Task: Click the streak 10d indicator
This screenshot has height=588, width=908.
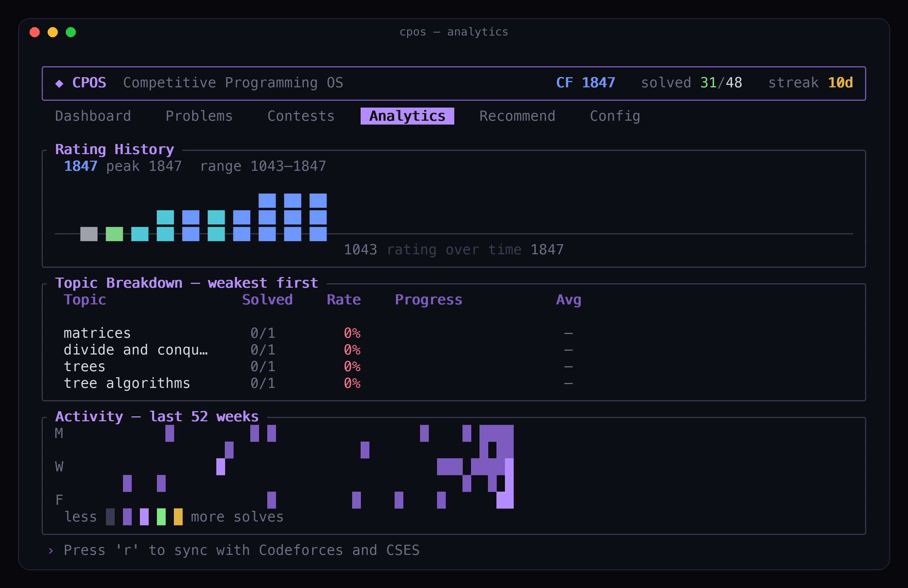Action: coord(811,83)
